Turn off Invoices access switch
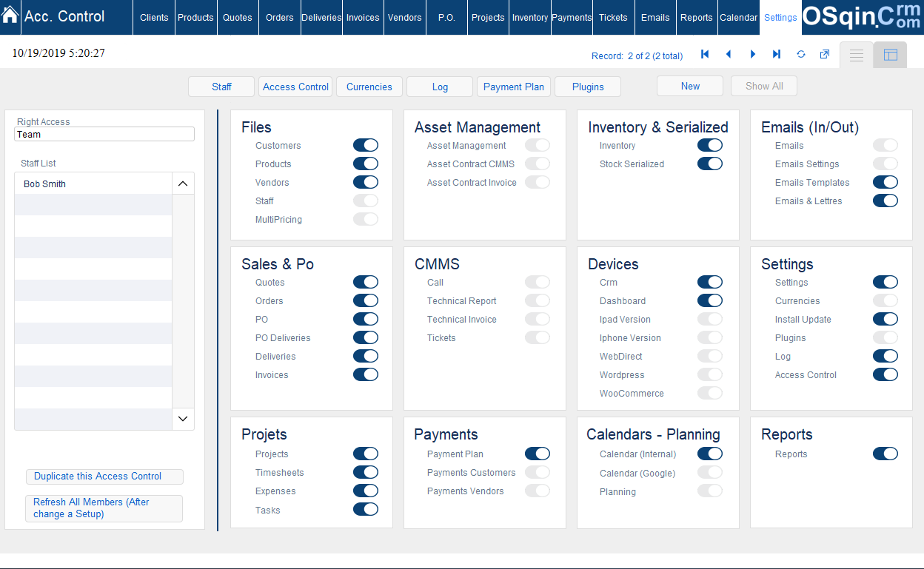Image resolution: width=924 pixels, height=569 pixels. (366, 375)
